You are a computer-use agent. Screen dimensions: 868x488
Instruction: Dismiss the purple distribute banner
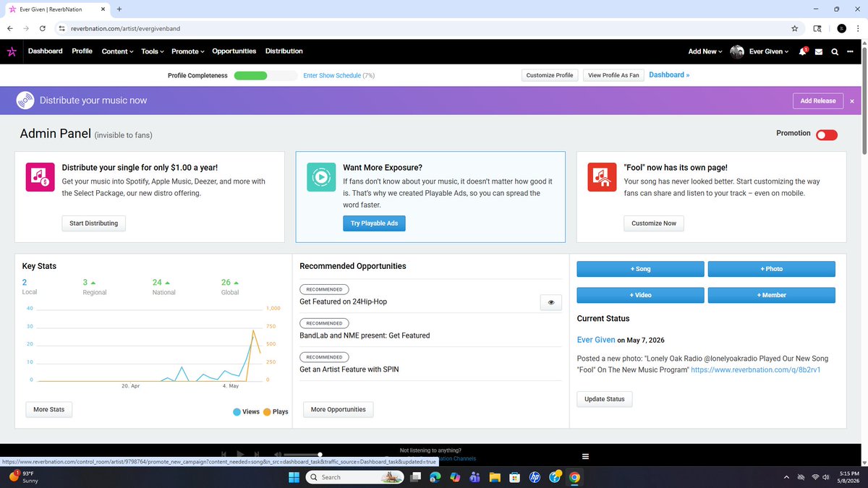point(852,101)
